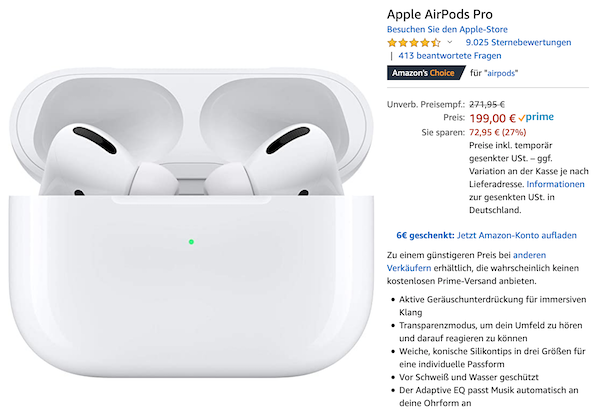Click the star rating icons
The width and height of the screenshot is (600, 414).
414,42
